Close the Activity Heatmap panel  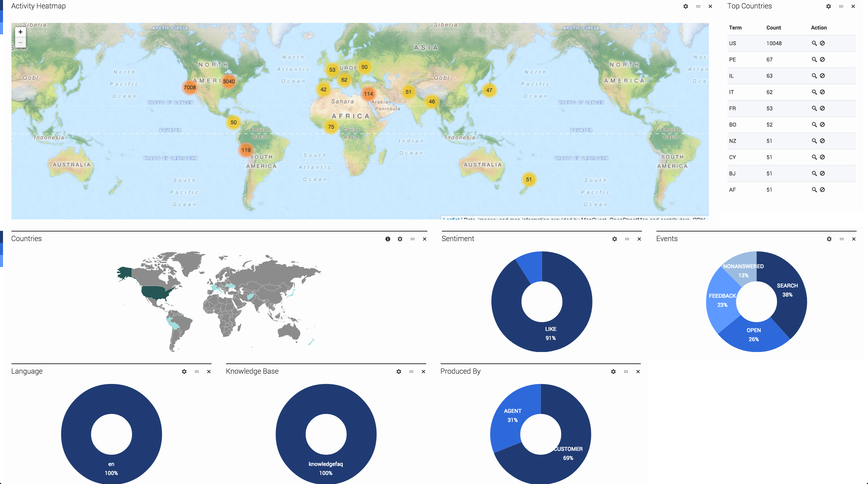coord(710,6)
